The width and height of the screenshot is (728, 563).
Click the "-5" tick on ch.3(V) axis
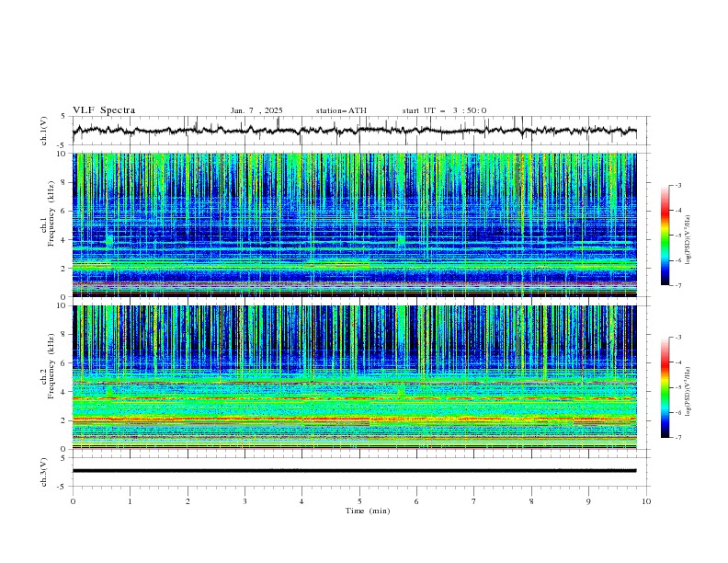click(x=62, y=487)
